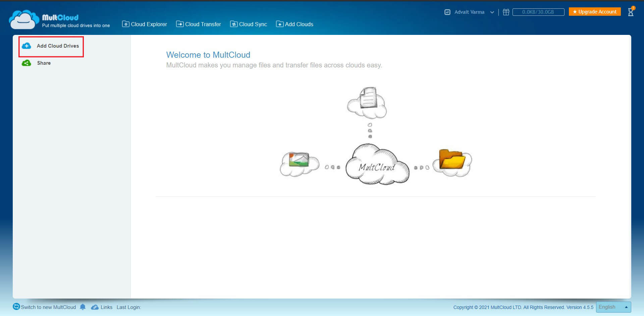Click the bell notification icon in footer
Viewport: 644px width, 316px height.
[x=83, y=307]
